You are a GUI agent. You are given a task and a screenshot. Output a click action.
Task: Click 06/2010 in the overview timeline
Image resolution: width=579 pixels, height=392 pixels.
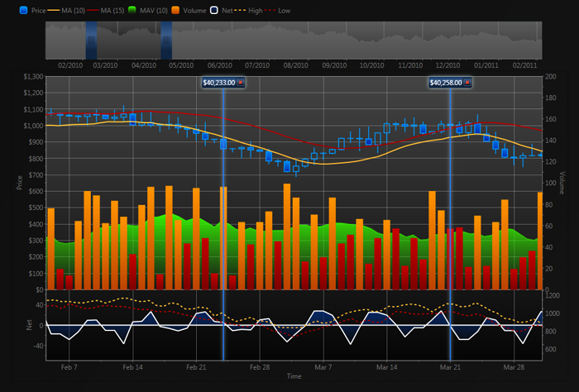[x=220, y=65]
